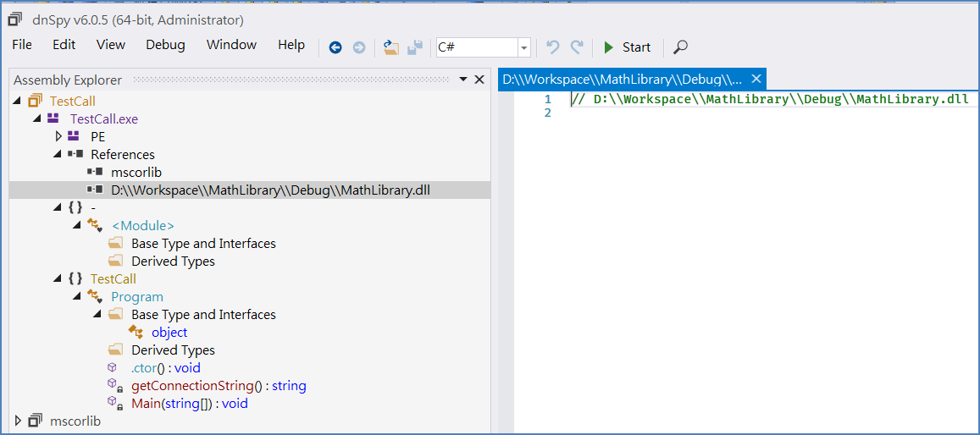This screenshot has height=435, width=980.
Task: Select the Main(string[]) method
Action: pyautogui.click(x=189, y=404)
